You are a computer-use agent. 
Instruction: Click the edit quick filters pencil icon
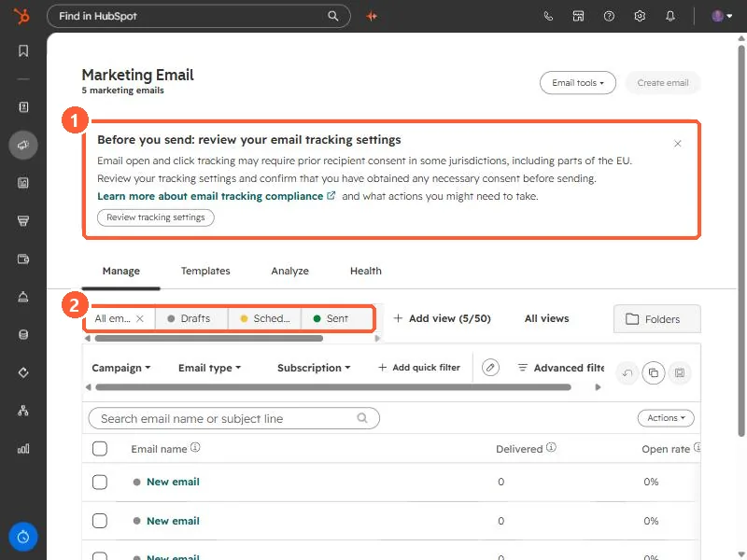[x=490, y=368]
